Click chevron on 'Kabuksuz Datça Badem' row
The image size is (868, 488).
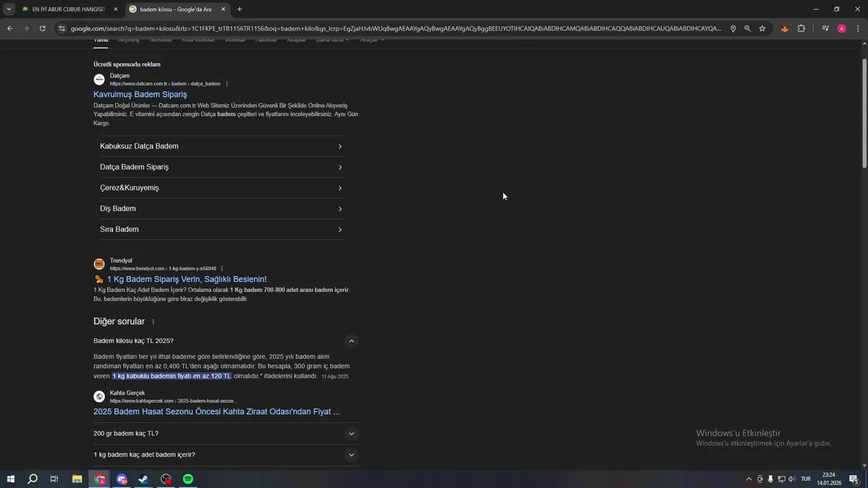340,146
